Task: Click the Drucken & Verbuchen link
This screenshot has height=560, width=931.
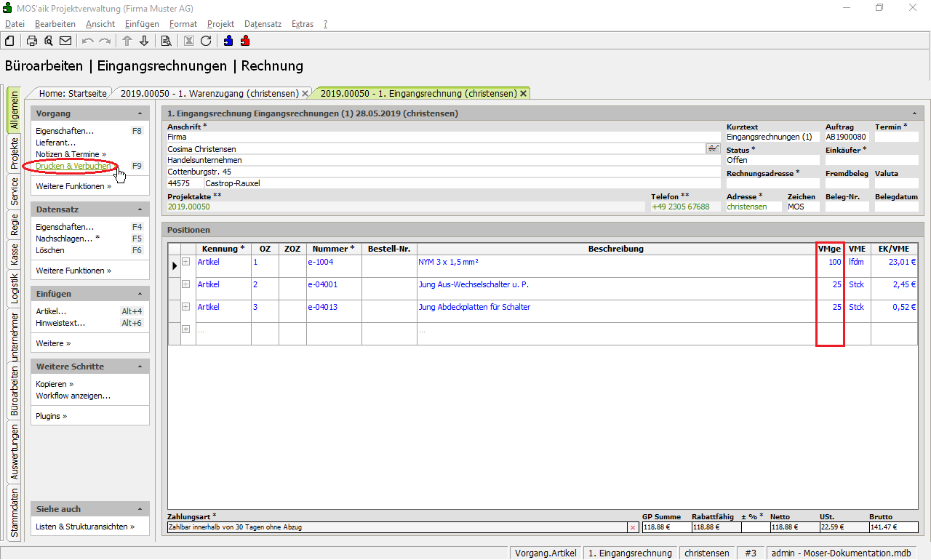Action: click(x=73, y=166)
